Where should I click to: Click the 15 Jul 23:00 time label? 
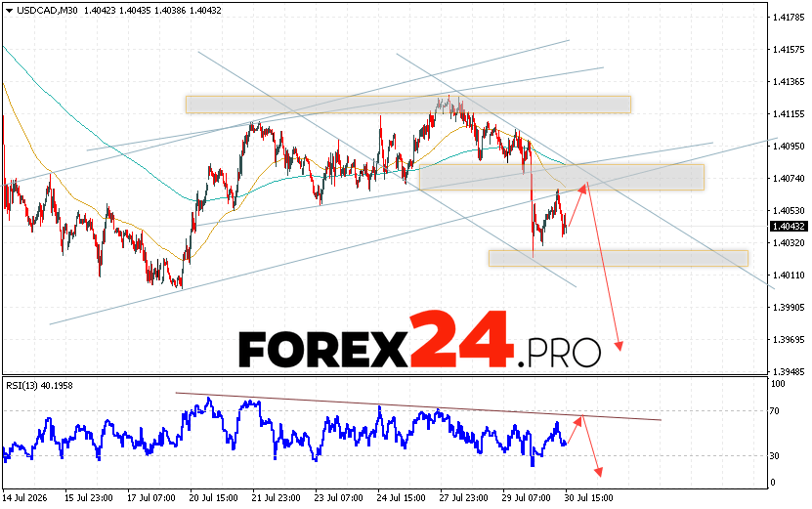pos(89,498)
